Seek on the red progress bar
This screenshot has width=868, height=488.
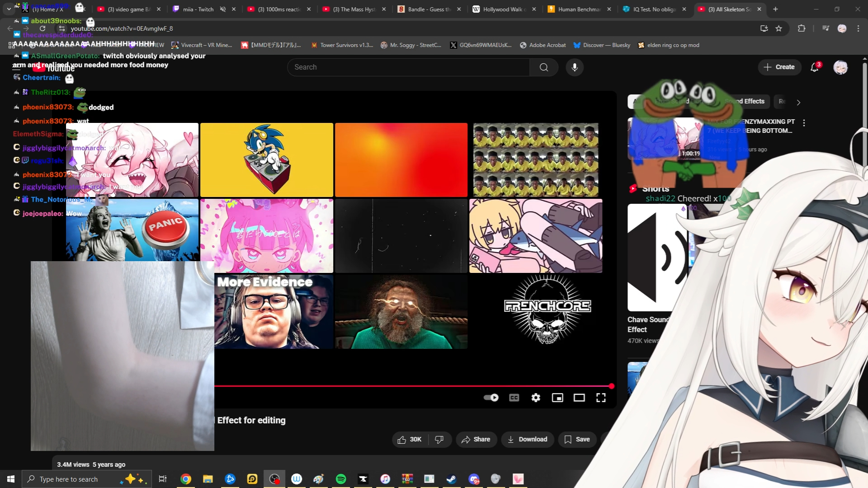pos(407,386)
